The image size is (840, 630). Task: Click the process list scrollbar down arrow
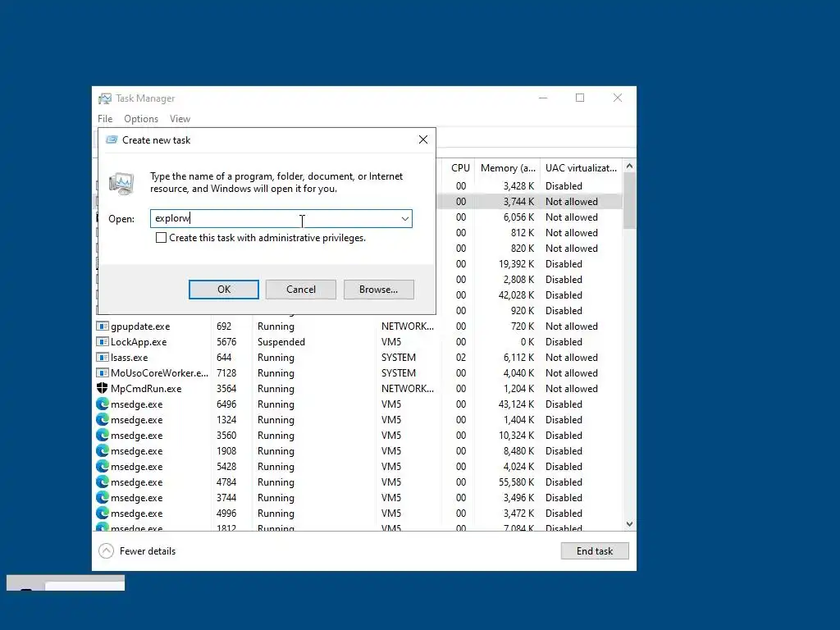click(629, 524)
